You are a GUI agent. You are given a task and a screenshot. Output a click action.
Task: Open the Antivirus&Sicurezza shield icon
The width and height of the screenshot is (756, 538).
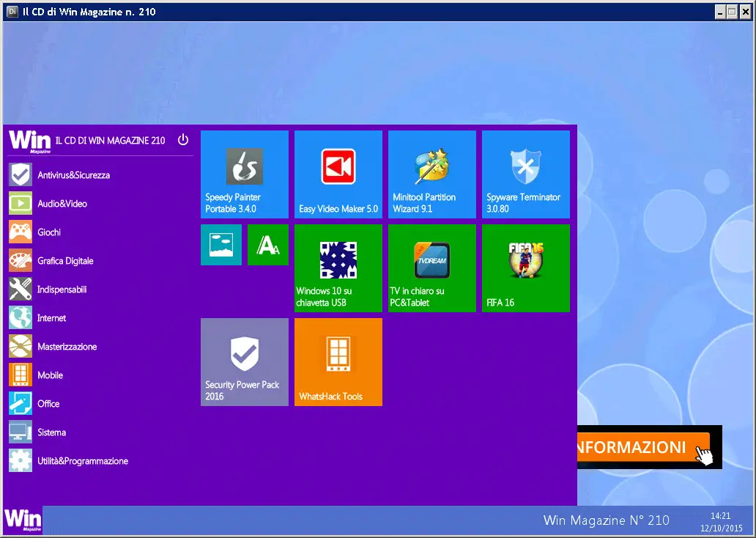point(21,174)
